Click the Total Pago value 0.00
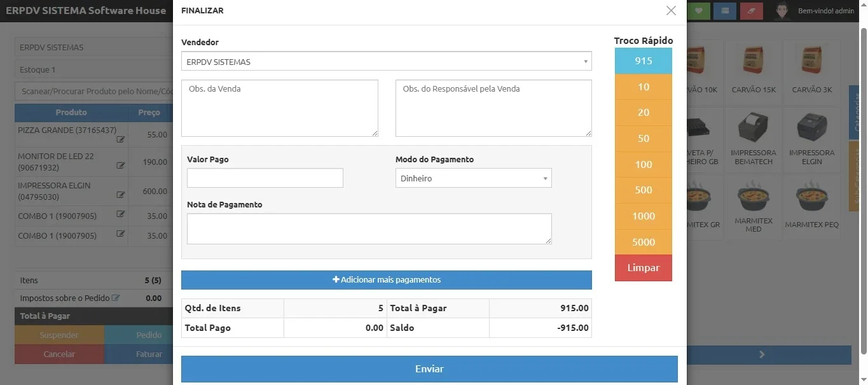The height and width of the screenshot is (385, 868). (x=375, y=328)
